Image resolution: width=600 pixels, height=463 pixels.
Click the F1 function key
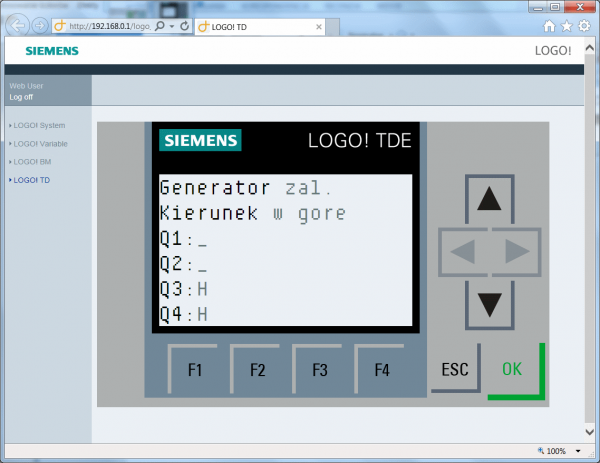coord(193,369)
